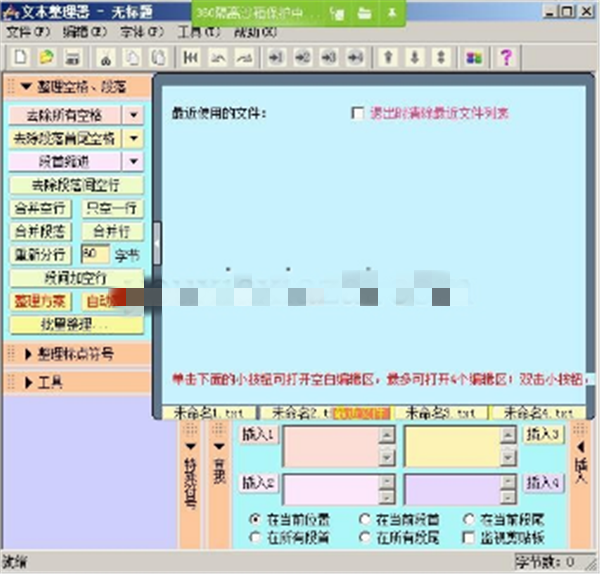Click the pink text box beside 插入1

(x=330, y=447)
